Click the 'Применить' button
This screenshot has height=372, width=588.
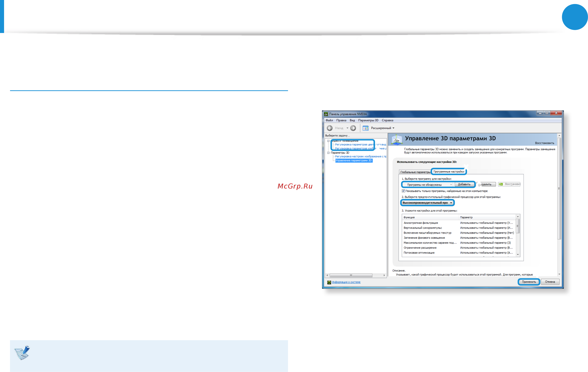pyautogui.click(x=529, y=282)
